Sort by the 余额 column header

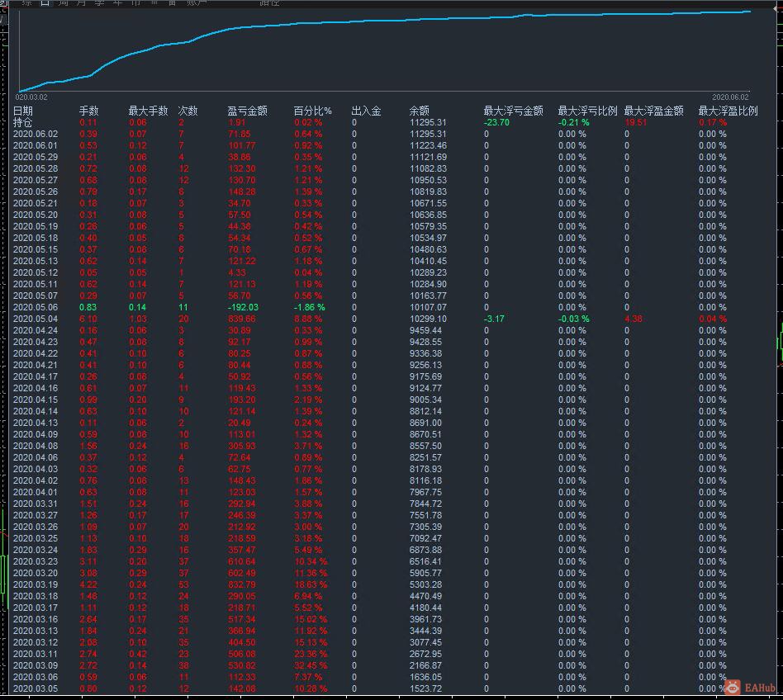(x=420, y=111)
